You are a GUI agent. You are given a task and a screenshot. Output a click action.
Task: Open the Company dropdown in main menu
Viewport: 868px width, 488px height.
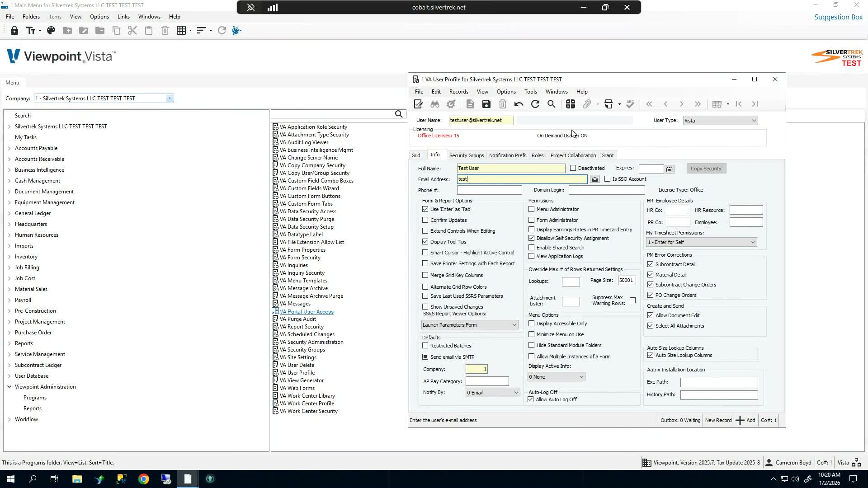tap(170, 99)
